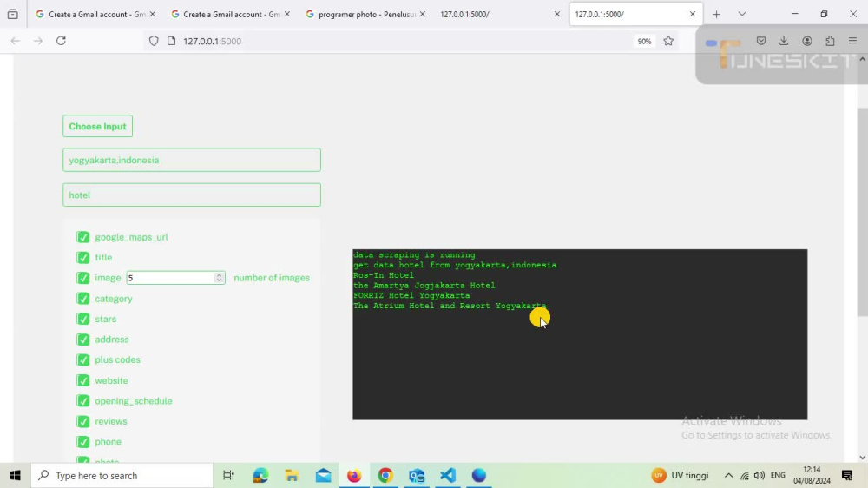Uncheck the phone checkbox

pos(83,442)
